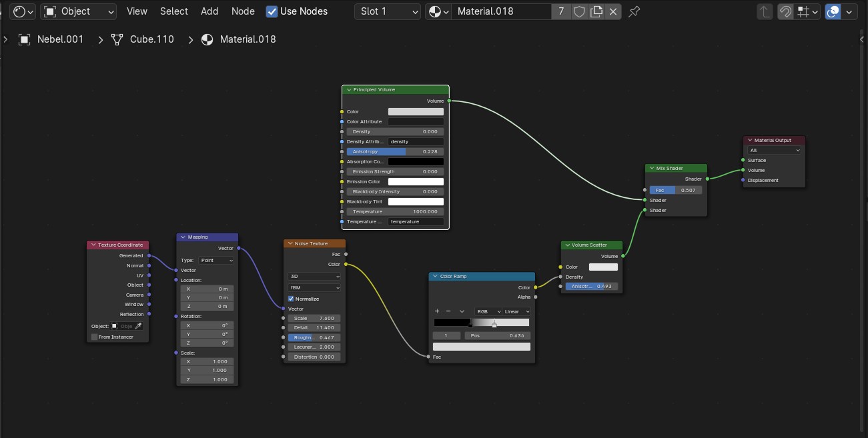Image resolution: width=868 pixels, height=438 pixels.
Task: Open the Select menu
Action: point(173,11)
